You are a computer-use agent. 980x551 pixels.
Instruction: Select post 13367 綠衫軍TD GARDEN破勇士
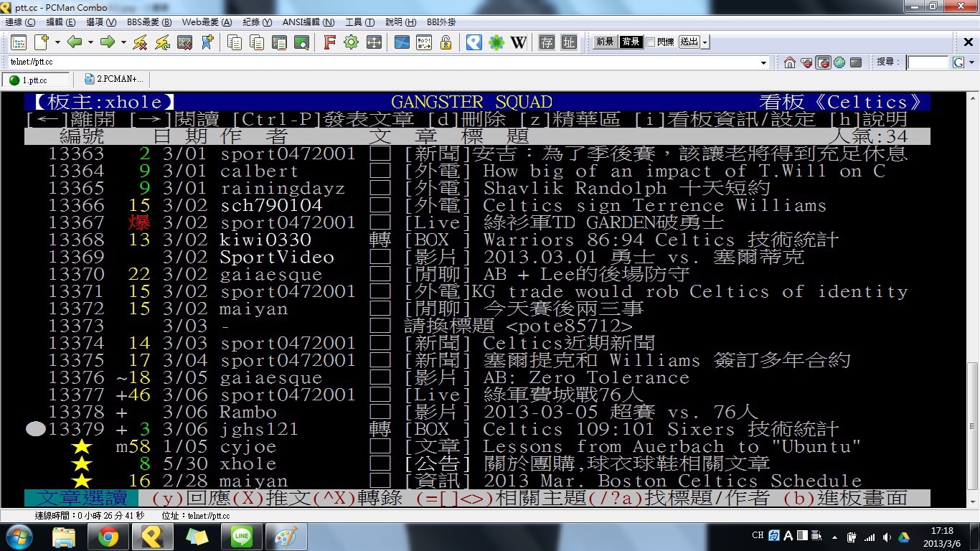[x=477, y=223]
